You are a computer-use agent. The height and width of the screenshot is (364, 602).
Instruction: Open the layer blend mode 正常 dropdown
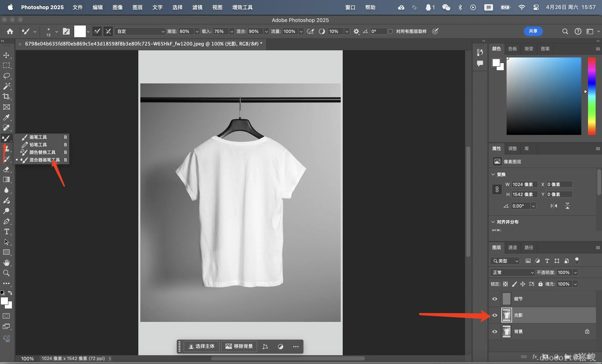(513, 272)
